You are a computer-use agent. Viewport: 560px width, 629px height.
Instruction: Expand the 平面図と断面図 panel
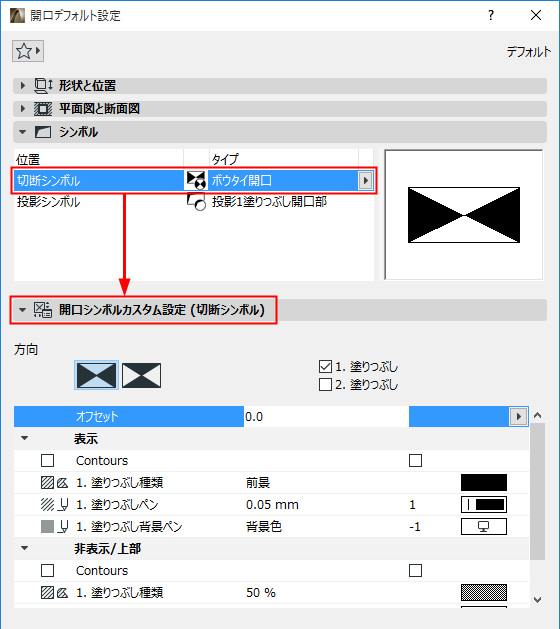(x=22, y=108)
